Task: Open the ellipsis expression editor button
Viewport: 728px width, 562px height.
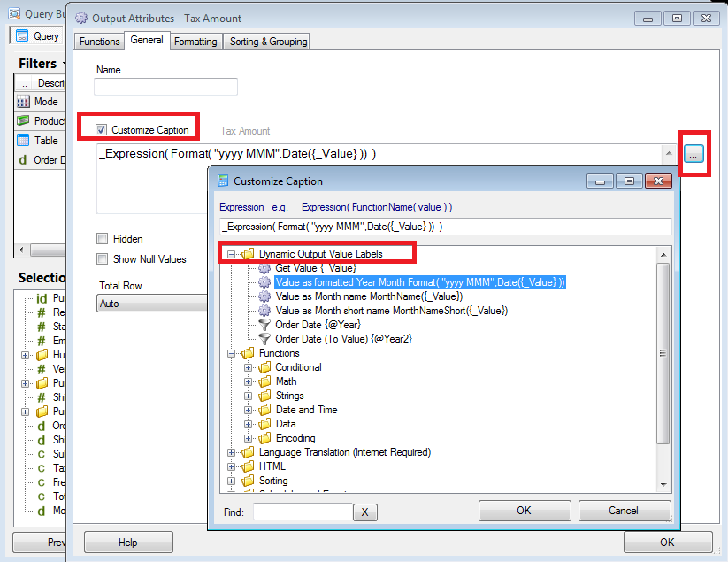Action: [694, 154]
